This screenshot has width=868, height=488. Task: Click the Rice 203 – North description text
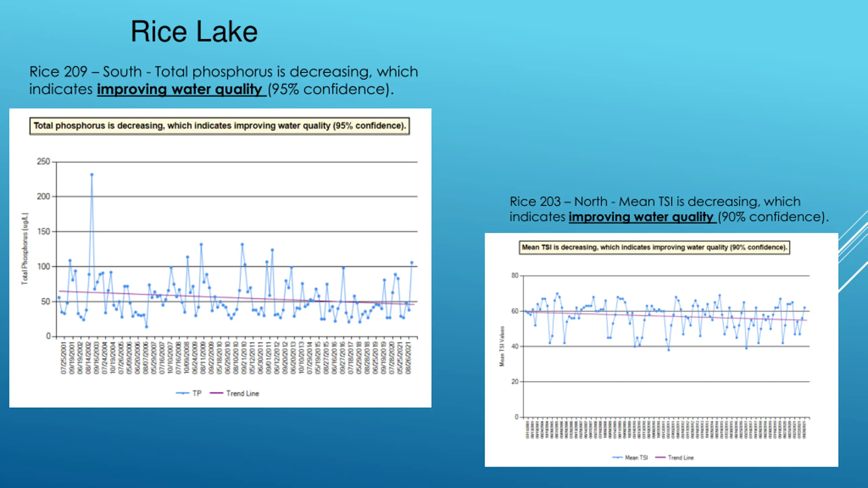[x=669, y=209]
